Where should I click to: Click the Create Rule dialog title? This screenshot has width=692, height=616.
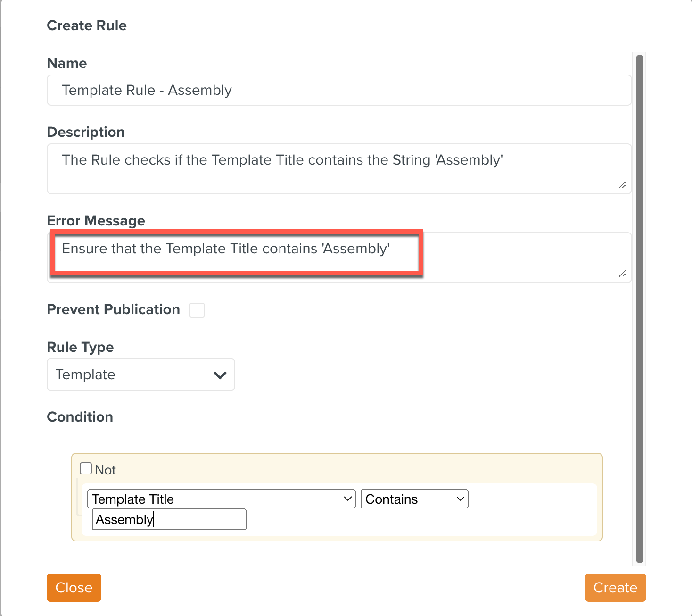tap(87, 25)
